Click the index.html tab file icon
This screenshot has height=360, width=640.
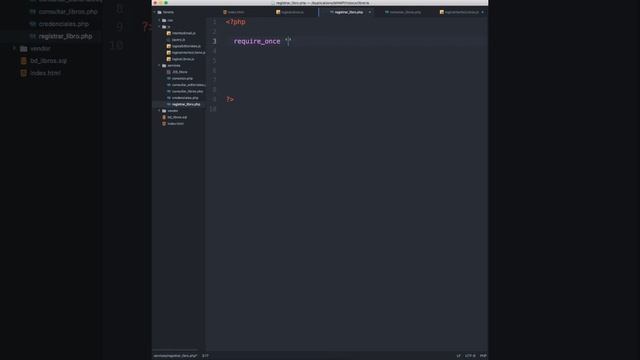tap(225, 12)
